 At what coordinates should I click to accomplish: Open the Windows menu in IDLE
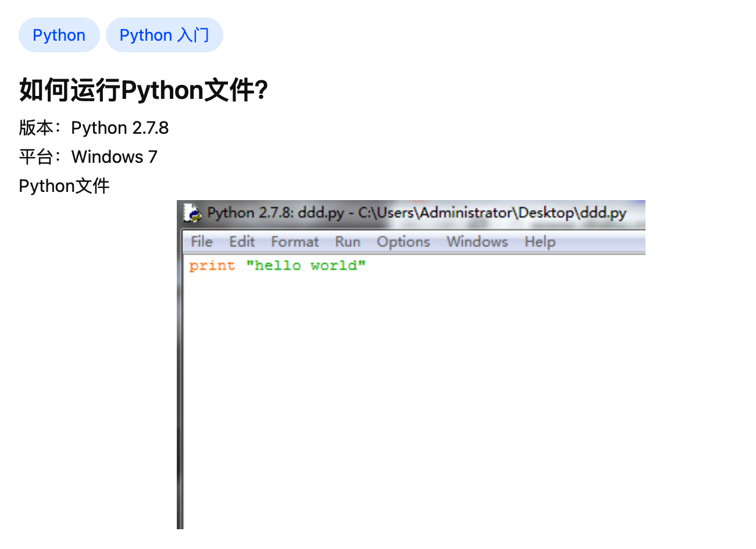[x=477, y=241]
